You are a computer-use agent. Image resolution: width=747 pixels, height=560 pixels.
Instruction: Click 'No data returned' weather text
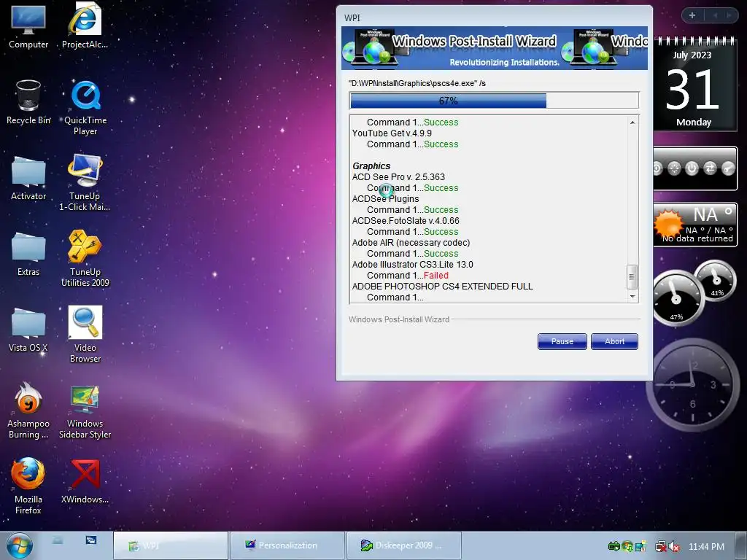click(697, 238)
